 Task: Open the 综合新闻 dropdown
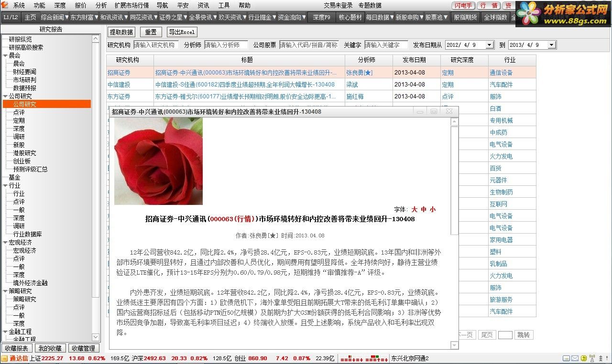point(55,17)
